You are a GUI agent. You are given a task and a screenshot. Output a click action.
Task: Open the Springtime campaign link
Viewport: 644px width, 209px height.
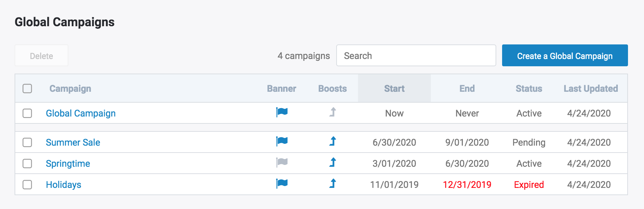(68, 163)
